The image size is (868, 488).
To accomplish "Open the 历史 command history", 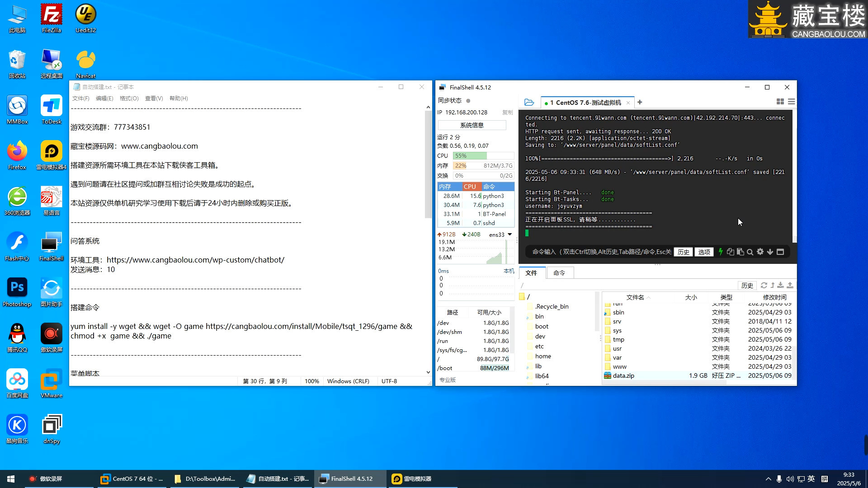I will pyautogui.click(x=683, y=252).
